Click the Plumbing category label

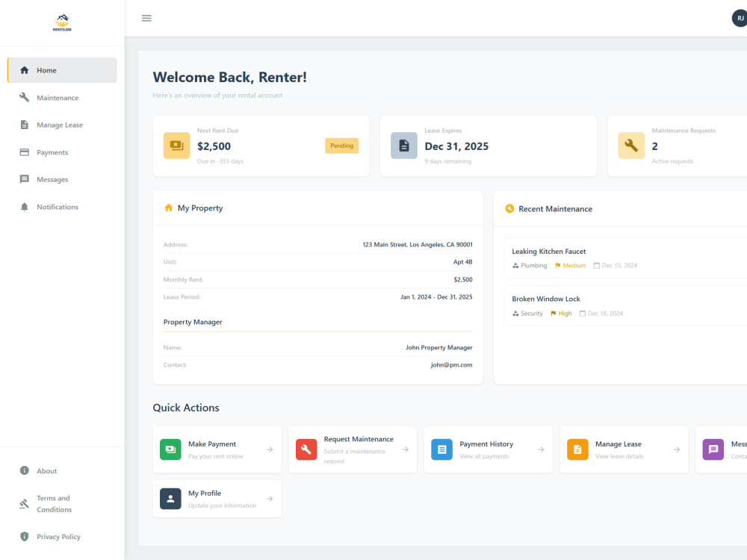tap(533, 266)
